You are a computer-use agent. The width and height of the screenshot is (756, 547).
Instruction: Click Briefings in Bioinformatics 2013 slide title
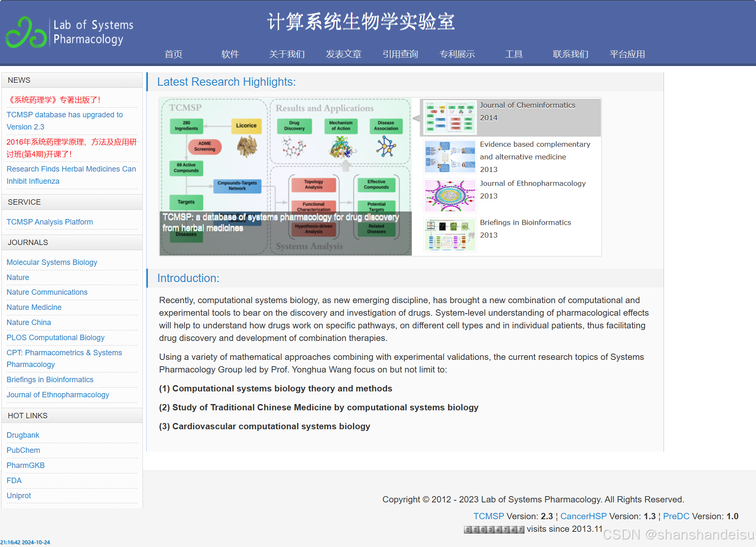525,222
